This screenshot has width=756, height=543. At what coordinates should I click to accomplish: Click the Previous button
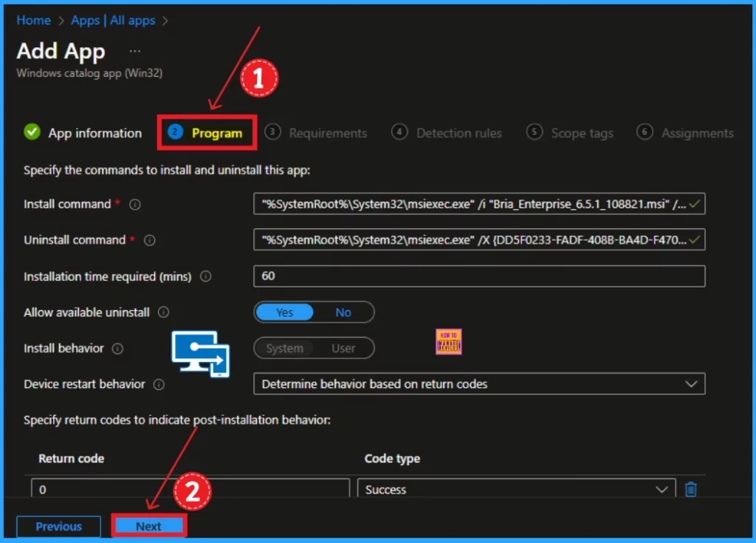(58, 526)
